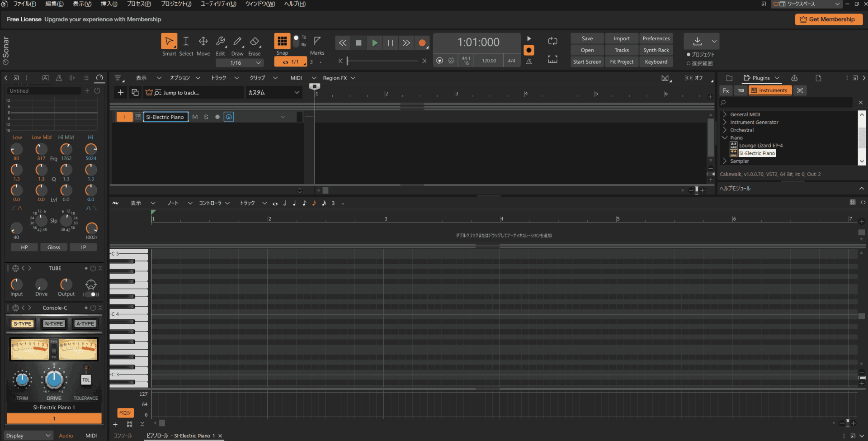Toggle the Snap grid button
This screenshot has height=441, width=868.
(x=282, y=41)
